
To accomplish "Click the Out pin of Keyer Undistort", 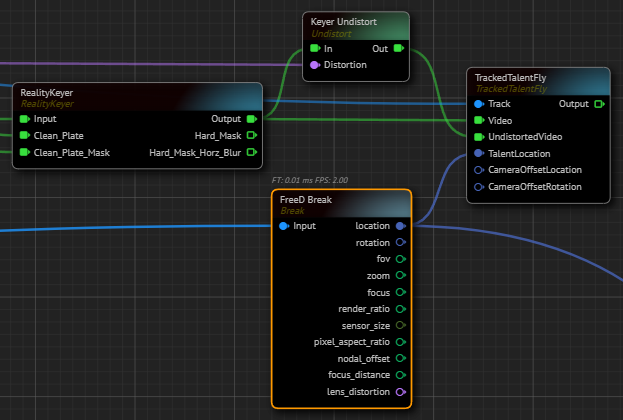I will (399, 48).
